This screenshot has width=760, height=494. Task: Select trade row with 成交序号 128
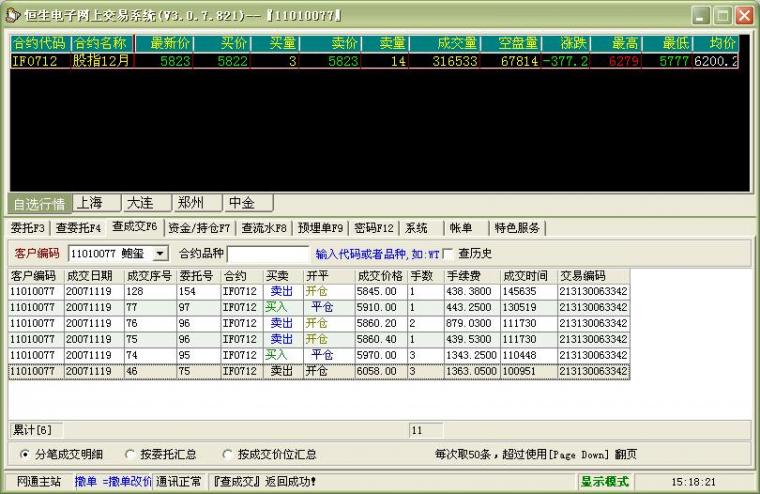coord(319,291)
